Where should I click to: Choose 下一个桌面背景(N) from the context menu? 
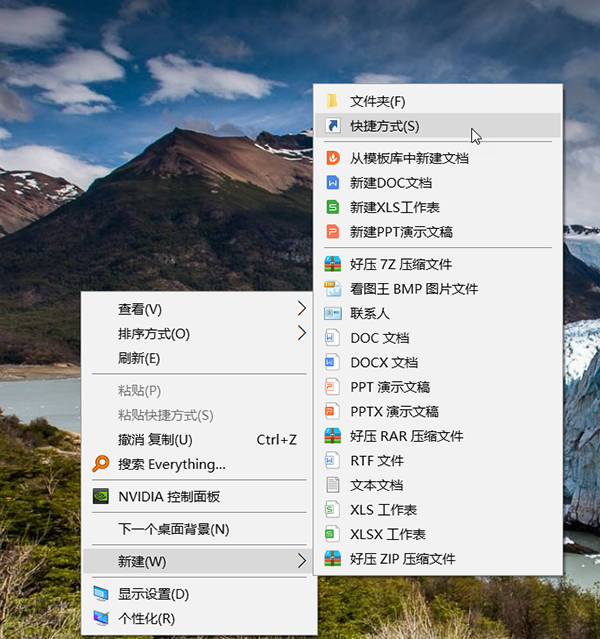[x=173, y=529]
